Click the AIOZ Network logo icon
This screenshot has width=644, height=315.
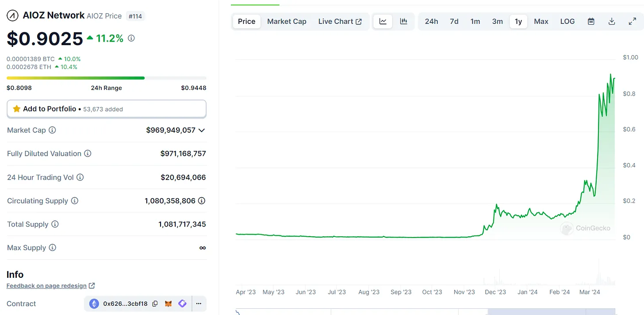(12, 15)
